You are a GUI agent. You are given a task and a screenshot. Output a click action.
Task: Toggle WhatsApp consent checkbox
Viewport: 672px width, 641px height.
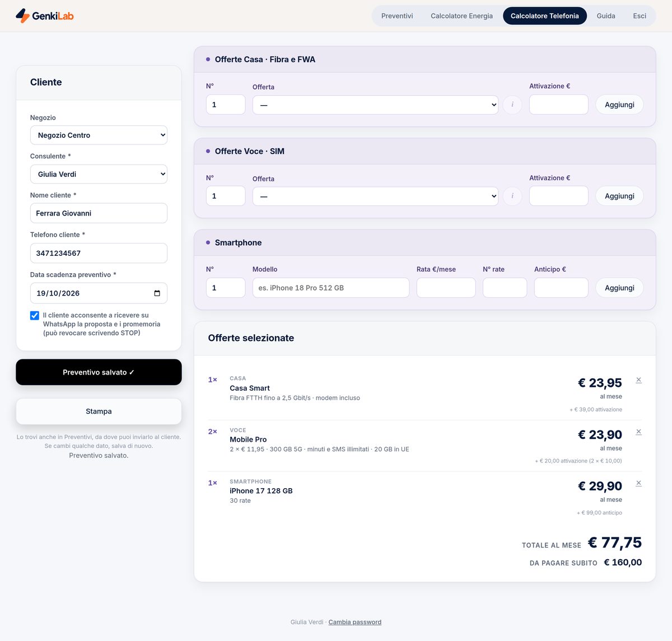coord(35,315)
